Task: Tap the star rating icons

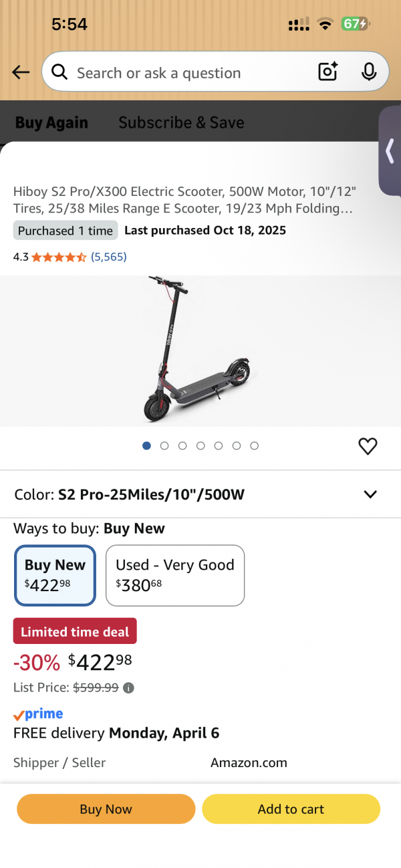Action: pyautogui.click(x=59, y=257)
